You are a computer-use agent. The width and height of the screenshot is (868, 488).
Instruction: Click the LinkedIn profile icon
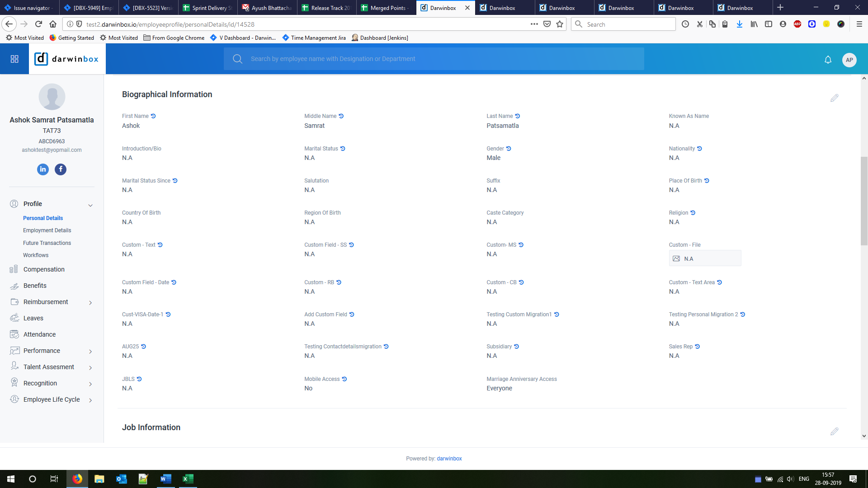coord(43,169)
